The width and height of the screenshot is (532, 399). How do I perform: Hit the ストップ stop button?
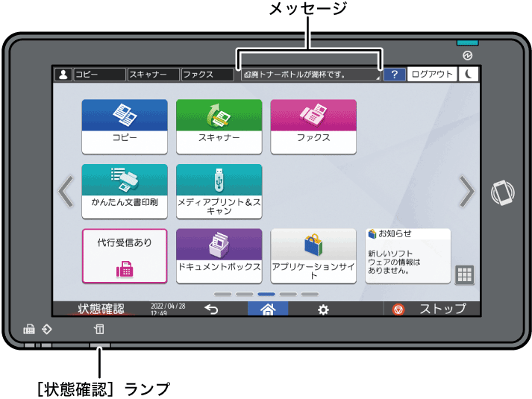(x=431, y=309)
